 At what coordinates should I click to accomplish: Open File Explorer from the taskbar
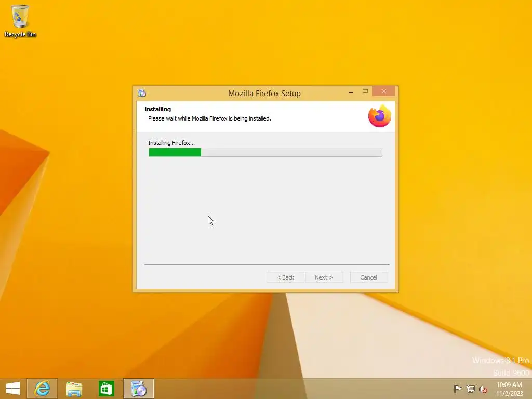coord(74,389)
